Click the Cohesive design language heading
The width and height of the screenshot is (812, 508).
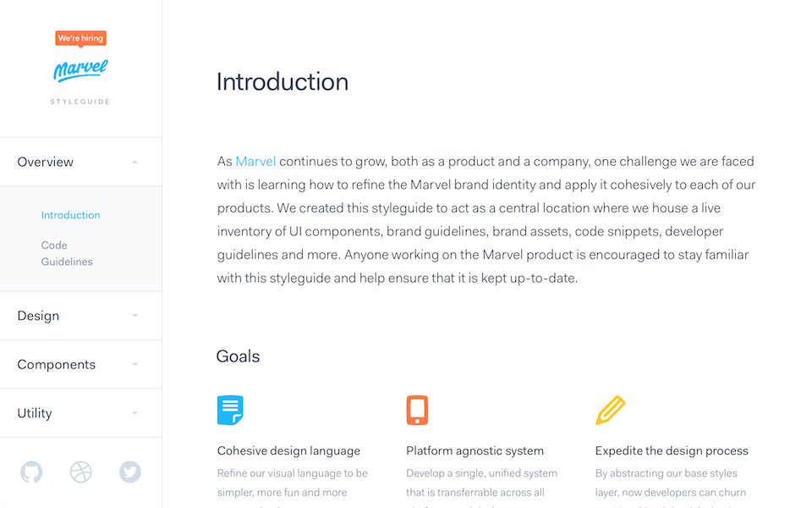click(x=288, y=451)
